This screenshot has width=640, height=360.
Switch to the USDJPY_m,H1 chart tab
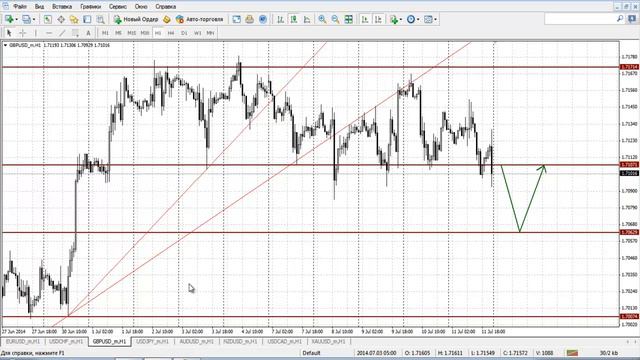tap(152, 341)
